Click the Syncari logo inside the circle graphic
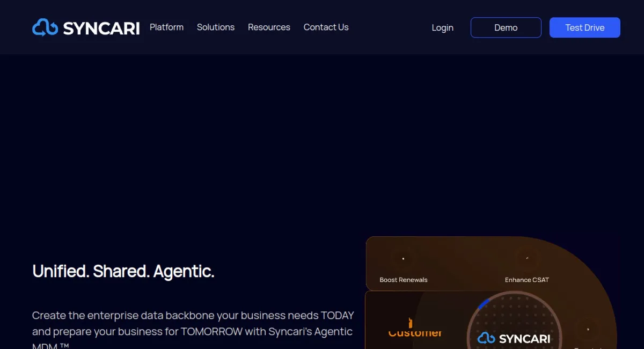 click(x=514, y=338)
